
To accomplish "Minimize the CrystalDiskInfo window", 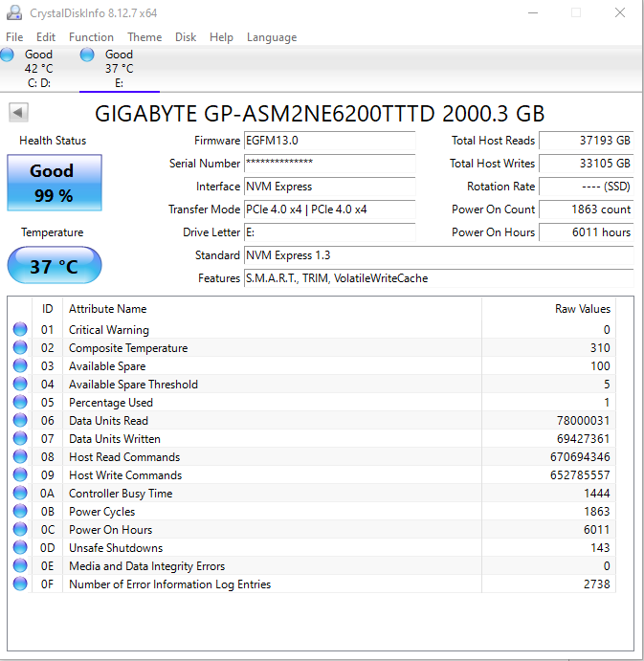I will coord(533,12).
